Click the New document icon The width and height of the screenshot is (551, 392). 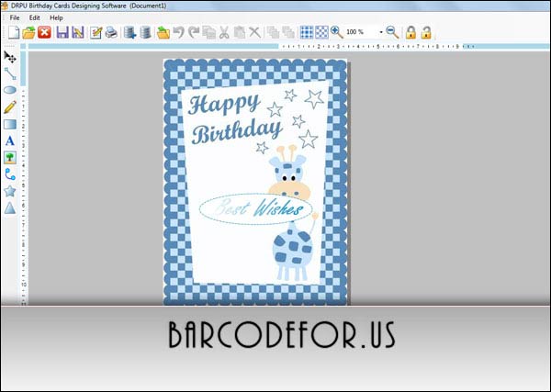[13, 33]
